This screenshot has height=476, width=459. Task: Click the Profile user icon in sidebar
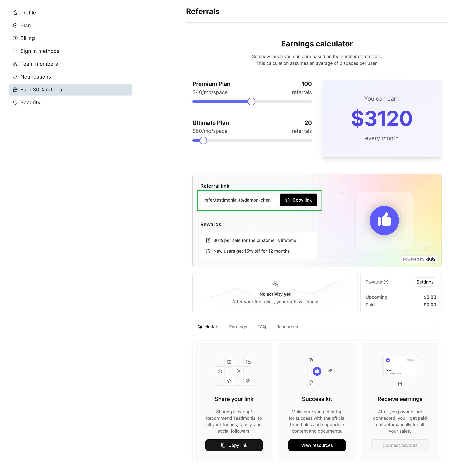[x=15, y=13]
